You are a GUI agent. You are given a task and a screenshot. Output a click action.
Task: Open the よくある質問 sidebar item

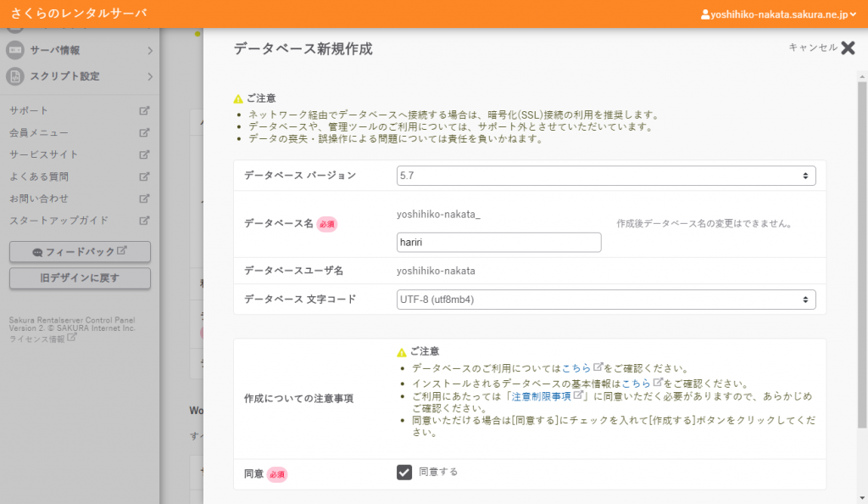pos(80,176)
